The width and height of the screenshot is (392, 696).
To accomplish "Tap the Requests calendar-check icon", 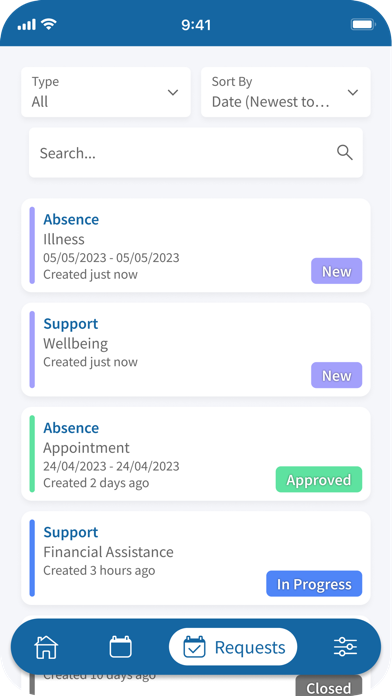I will (x=194, y=647).
